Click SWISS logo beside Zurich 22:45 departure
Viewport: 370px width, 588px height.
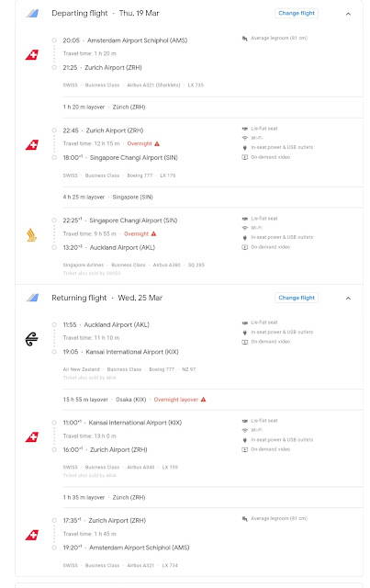pyautogui.click(x=32, y=145)
